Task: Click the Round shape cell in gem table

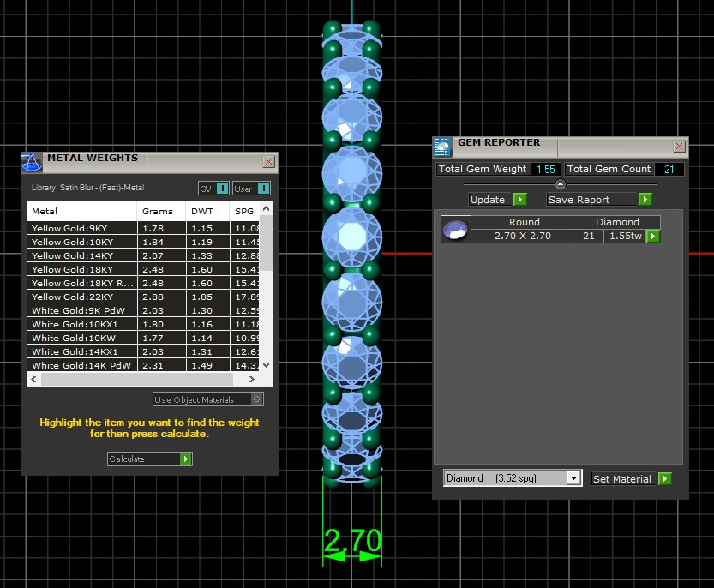Action: pos(522,222)
